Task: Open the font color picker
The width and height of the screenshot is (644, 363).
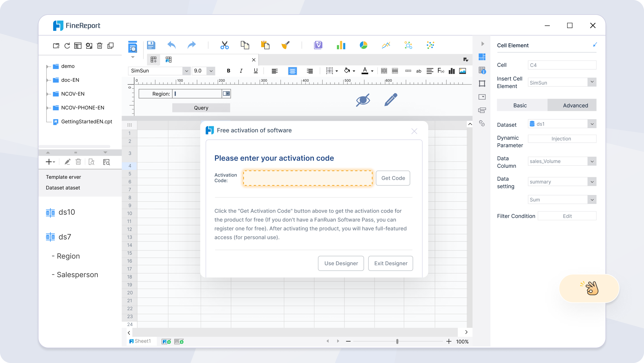Action: 367,71
